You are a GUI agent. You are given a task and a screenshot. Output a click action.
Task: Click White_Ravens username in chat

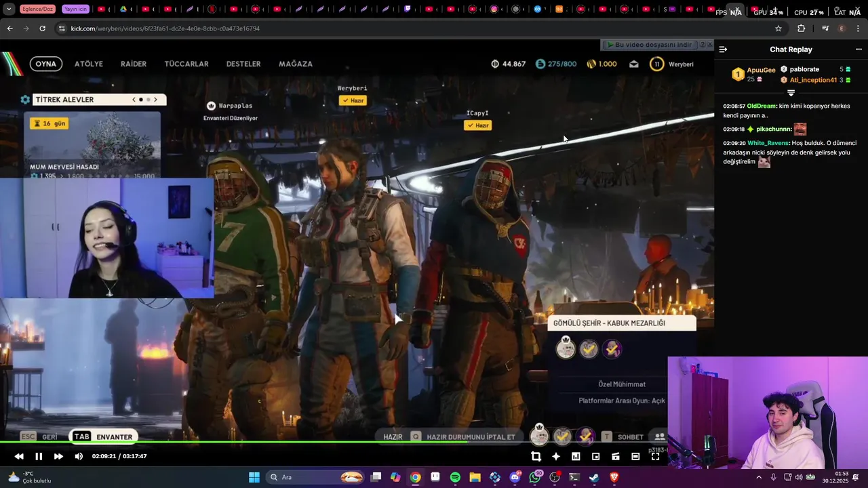[768, 143]
